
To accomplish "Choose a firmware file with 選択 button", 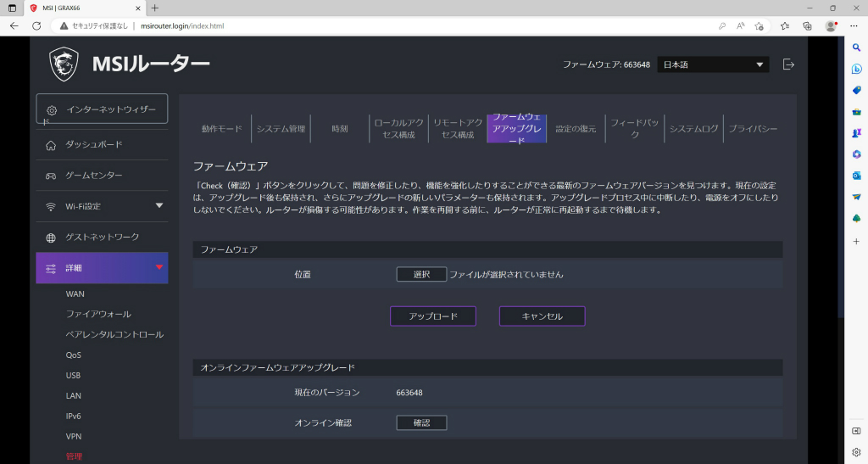I will pyautogui.click(x=422, y=274).
